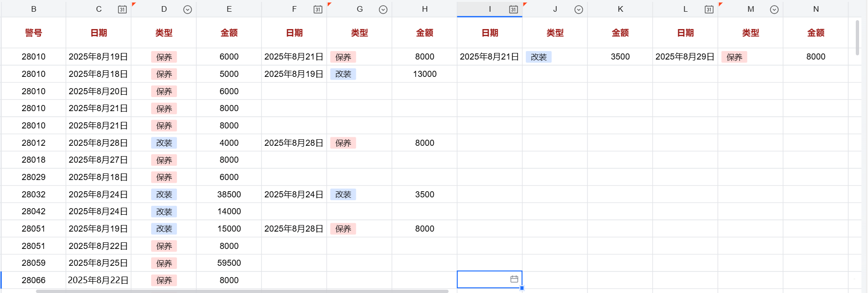This screenshot has height=293, width=868.
Task: Open column D dropdown circle icon
Action: tap(187, 9)
